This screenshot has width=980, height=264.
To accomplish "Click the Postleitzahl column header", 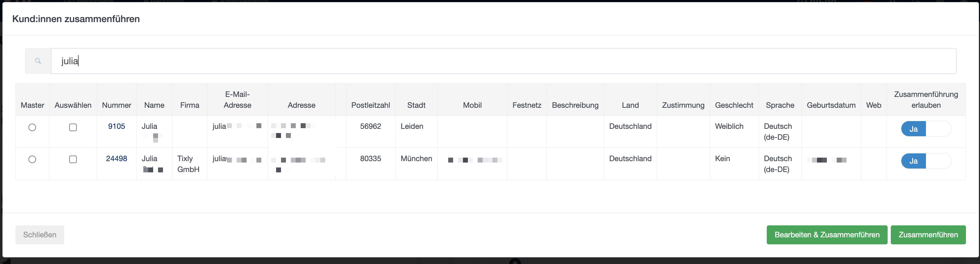I will (x=371, y=105).
